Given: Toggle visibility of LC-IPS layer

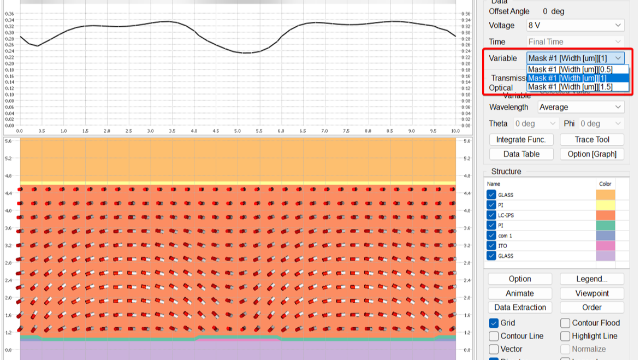Looking at the screenshot, I should (x=491, y=215).
